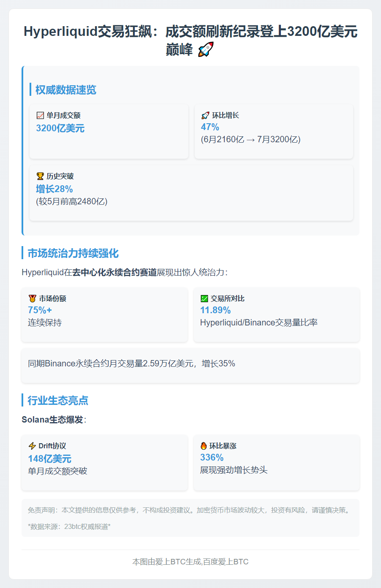
Task: Click the chart icon beside 单月成交额
Action: (41, 115)
